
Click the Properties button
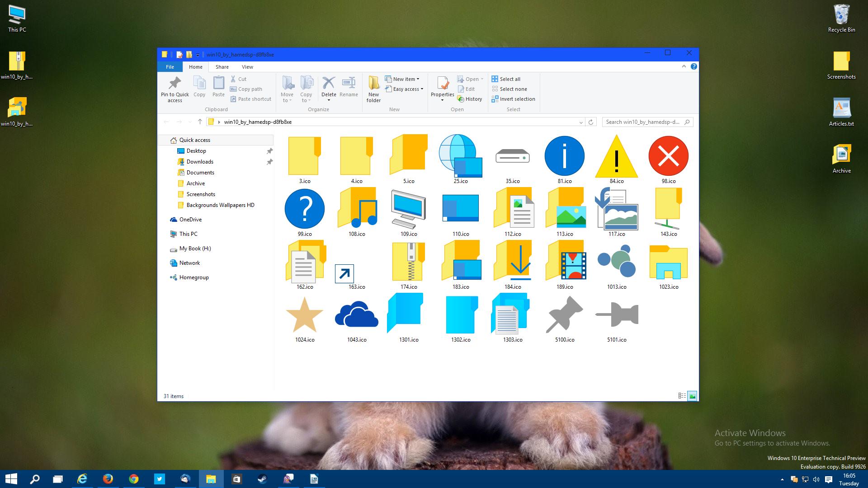(x=443, y=88)
